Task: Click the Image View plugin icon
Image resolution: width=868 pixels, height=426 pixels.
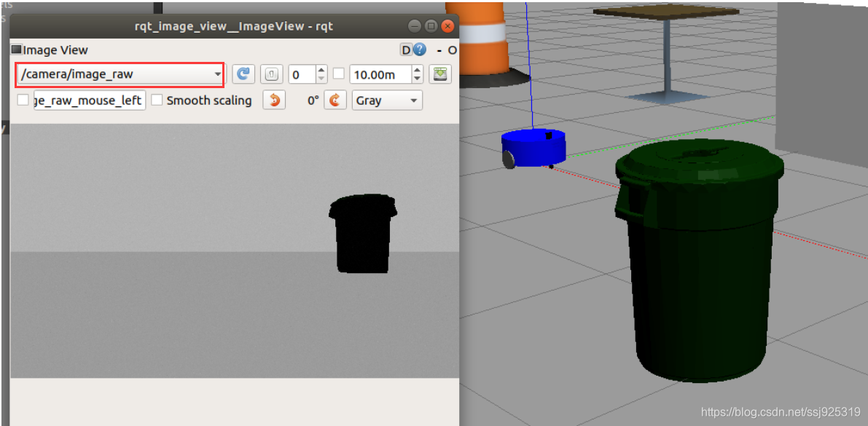Action: [x=17, y=50]
